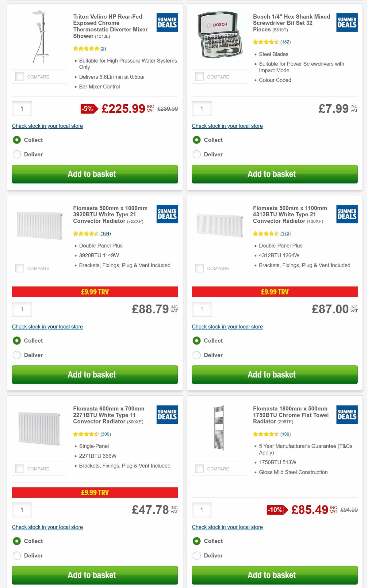Tick the Compare checkbox for the Triton shower
This screenshot has width=368, height=588.
pyautogui.click(x=19, y=77)
